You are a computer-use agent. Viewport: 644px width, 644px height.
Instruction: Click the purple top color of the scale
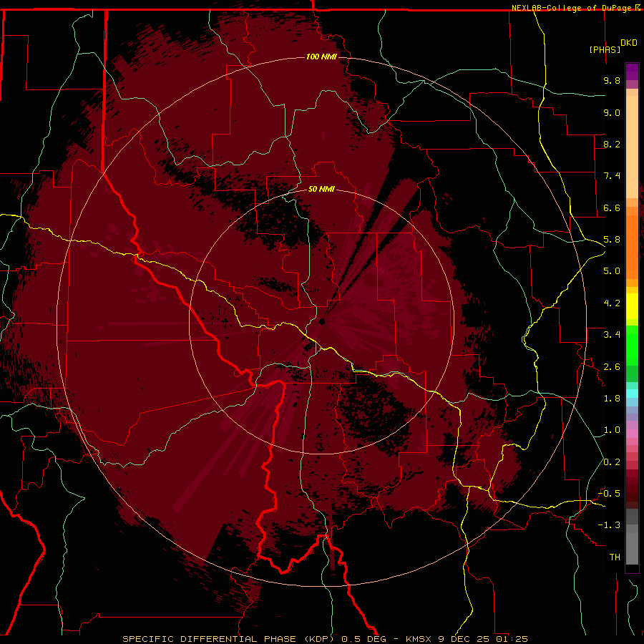[632, 72]
